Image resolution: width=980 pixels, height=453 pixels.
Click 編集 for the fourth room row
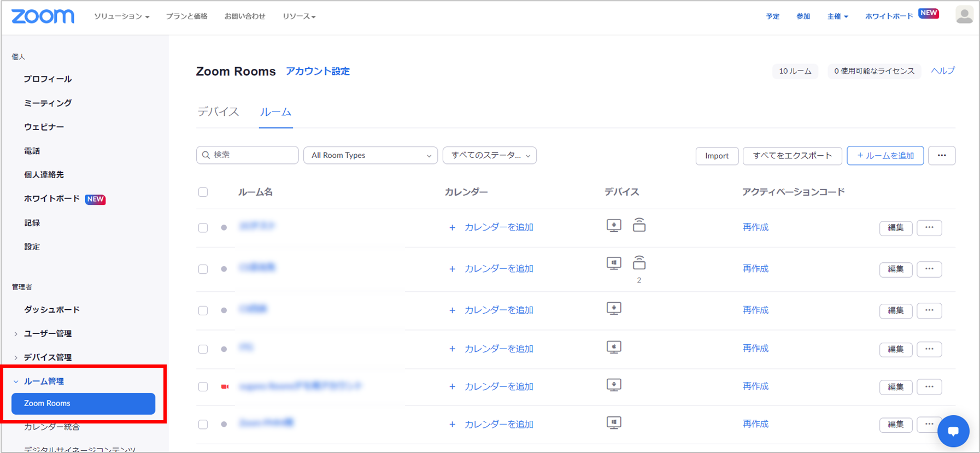895,349
